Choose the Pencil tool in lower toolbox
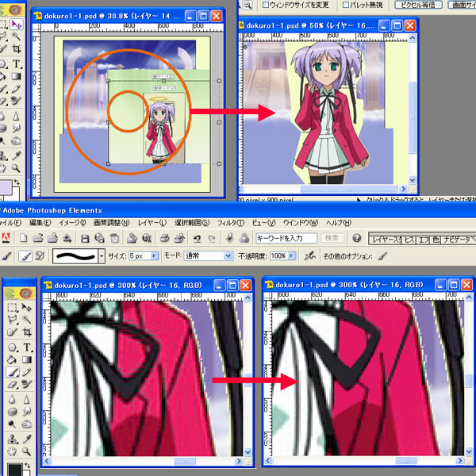 pyautogui.click(x=27, y=372)
